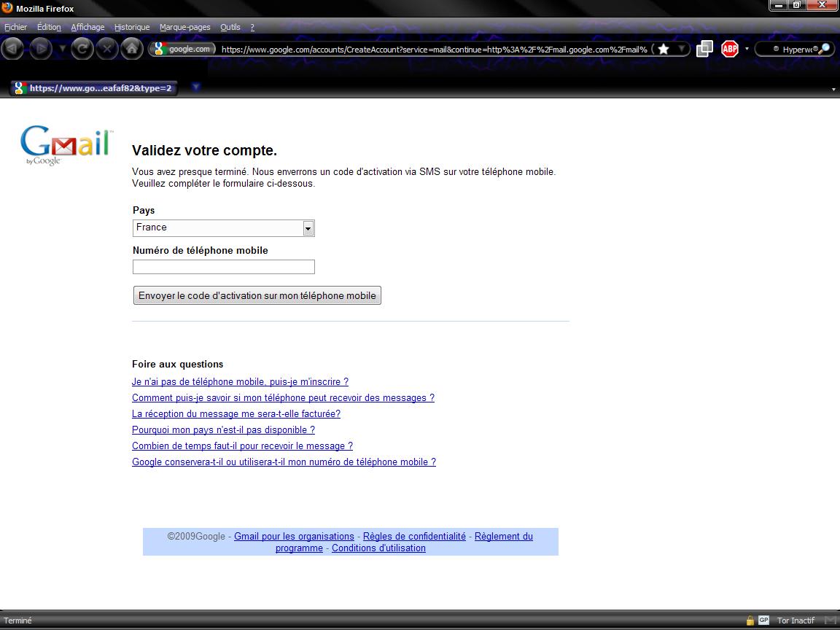
Task: Reload the current page
Action: tap(83, 49)
